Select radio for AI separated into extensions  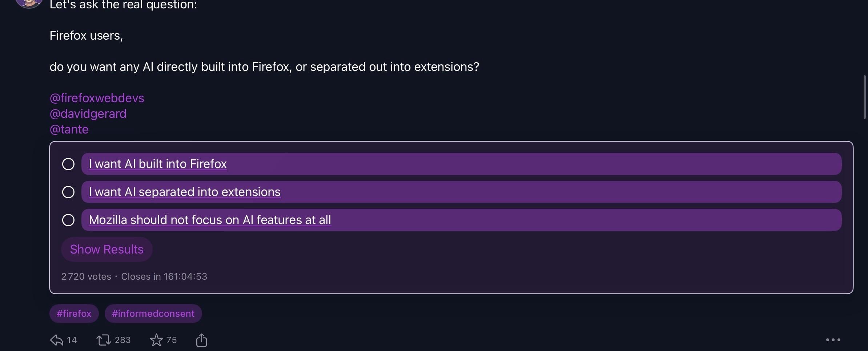68,192
